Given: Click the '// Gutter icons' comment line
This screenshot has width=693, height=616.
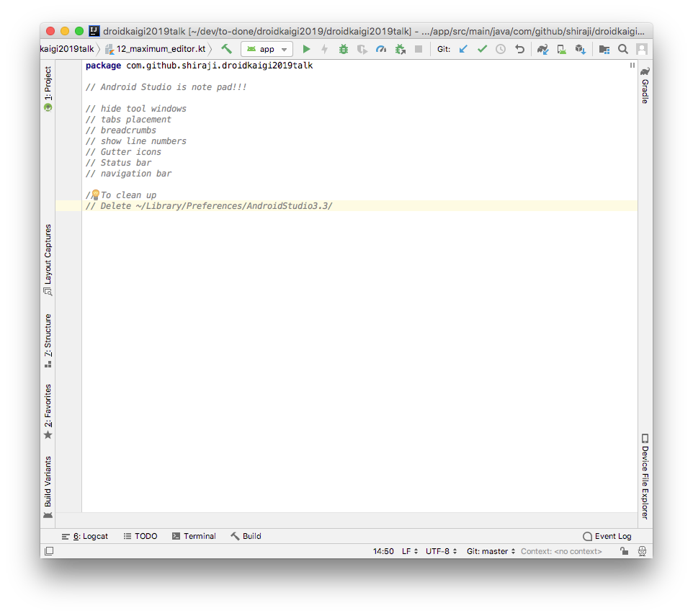Looking at the screenshot, I should pyautogui.click(x=123, y=152).
